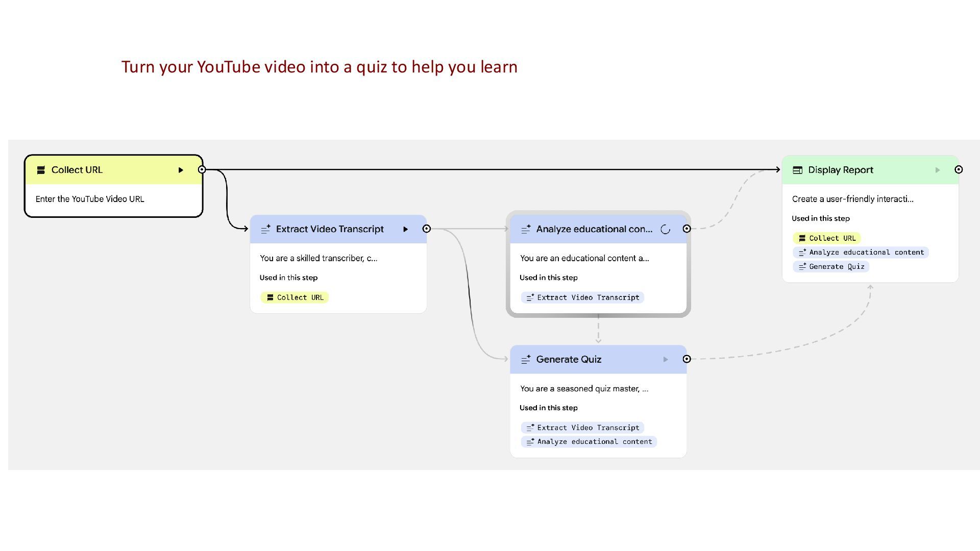Image resolution: width=980 pixels, height=551 pixels.
Task: Click the Generate Quiz output port circle
Action: click(687, 359)
